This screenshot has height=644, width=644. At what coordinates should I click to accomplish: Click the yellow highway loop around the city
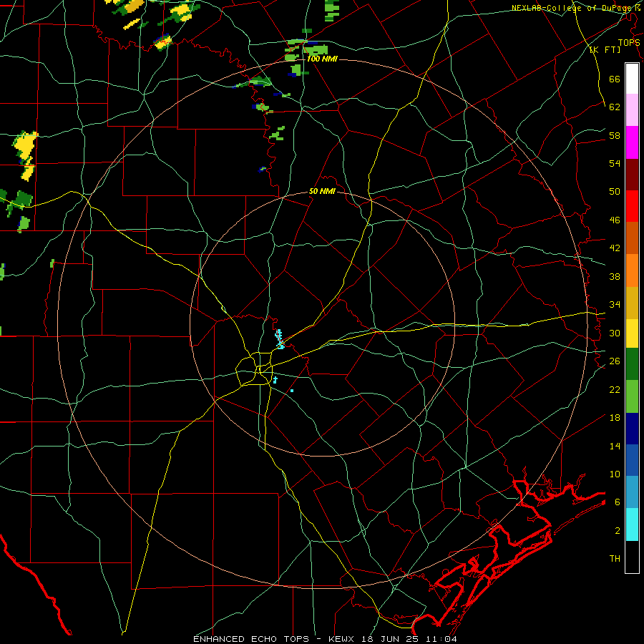[x=254, y=369]
